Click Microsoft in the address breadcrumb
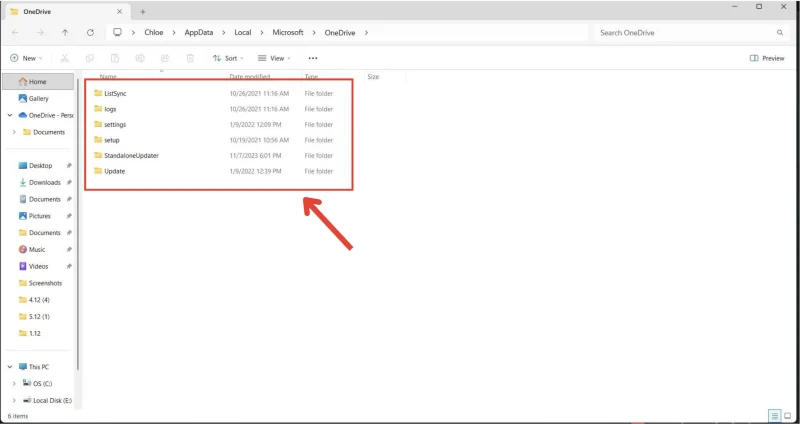800x424 pixels. click(x=288, y=32)
